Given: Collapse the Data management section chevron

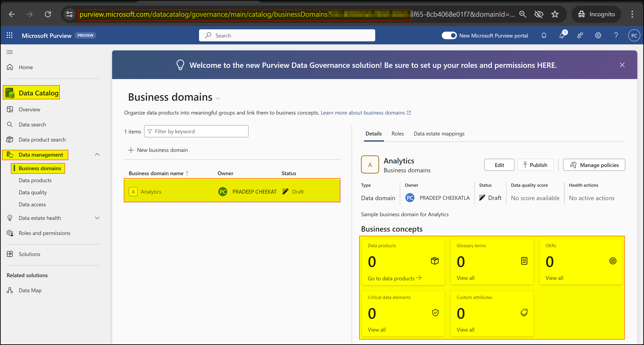Looking at the screenshot, I should point(97,155).
